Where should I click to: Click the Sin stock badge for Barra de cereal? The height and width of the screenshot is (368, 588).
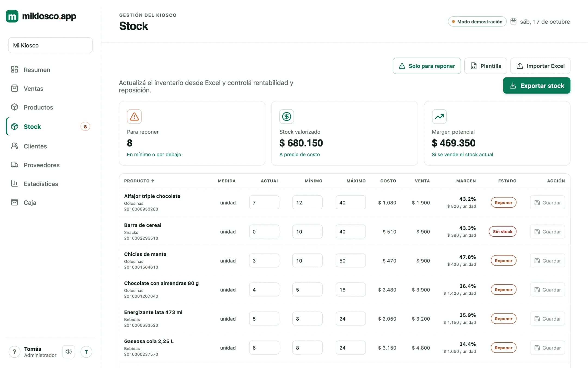point(503,231)
